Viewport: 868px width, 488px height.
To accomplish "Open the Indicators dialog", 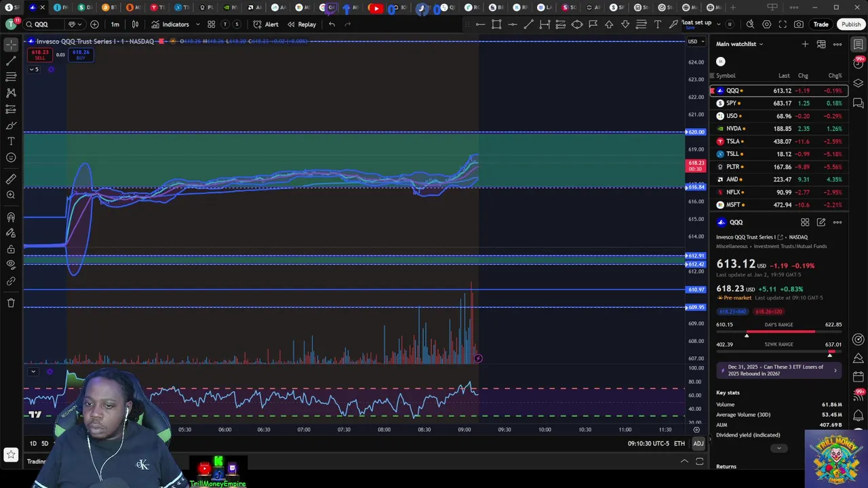I will (x=170, y=24).
